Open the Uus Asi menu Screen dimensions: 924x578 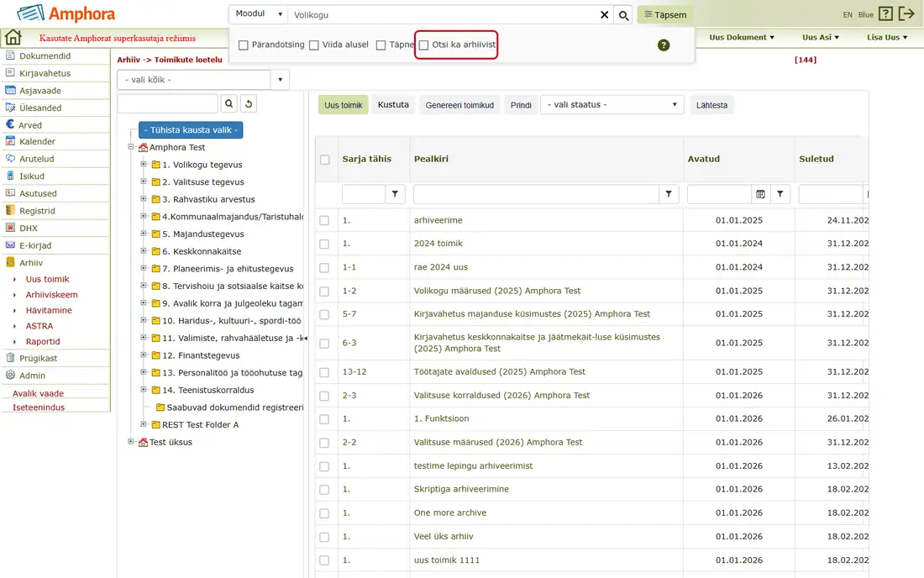pyautogui.click(x=821, y=37)
